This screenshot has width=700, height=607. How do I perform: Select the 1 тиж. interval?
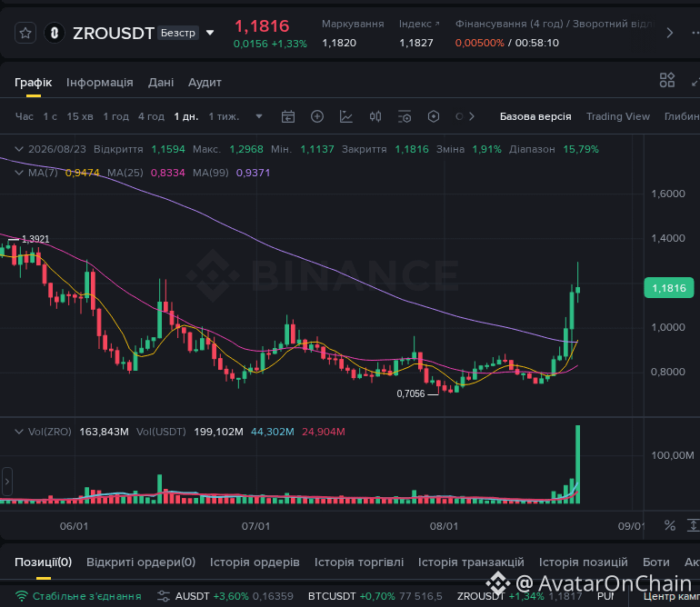pyautogui.click(x=225, y=116)
